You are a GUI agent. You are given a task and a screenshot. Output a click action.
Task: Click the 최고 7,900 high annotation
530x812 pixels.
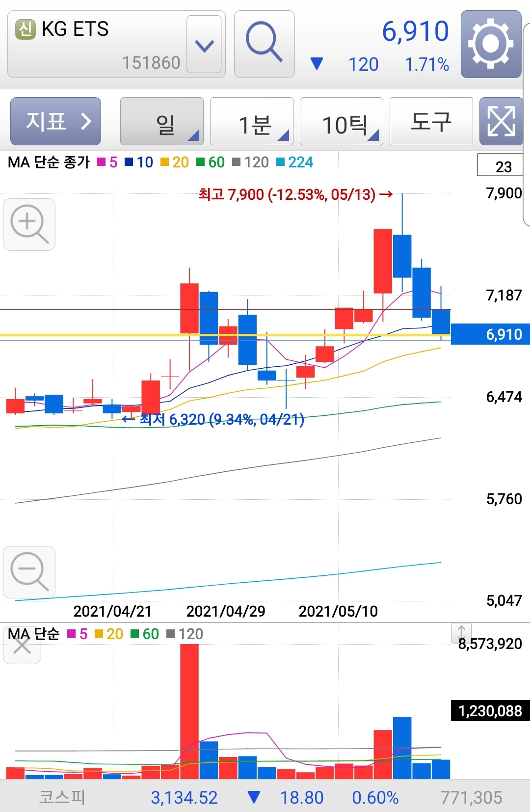[x=295, y=194]
